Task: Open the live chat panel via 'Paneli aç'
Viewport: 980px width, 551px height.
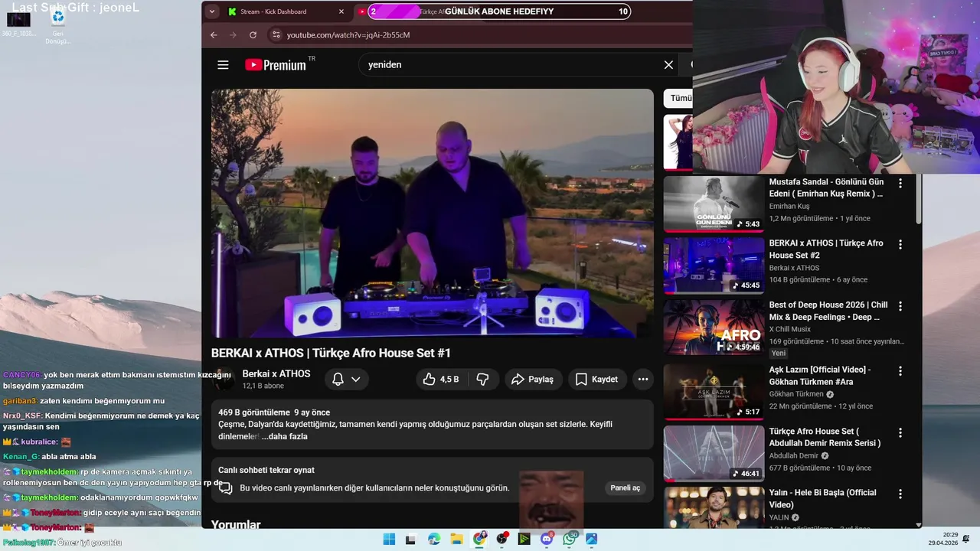Action: [625, 488]
